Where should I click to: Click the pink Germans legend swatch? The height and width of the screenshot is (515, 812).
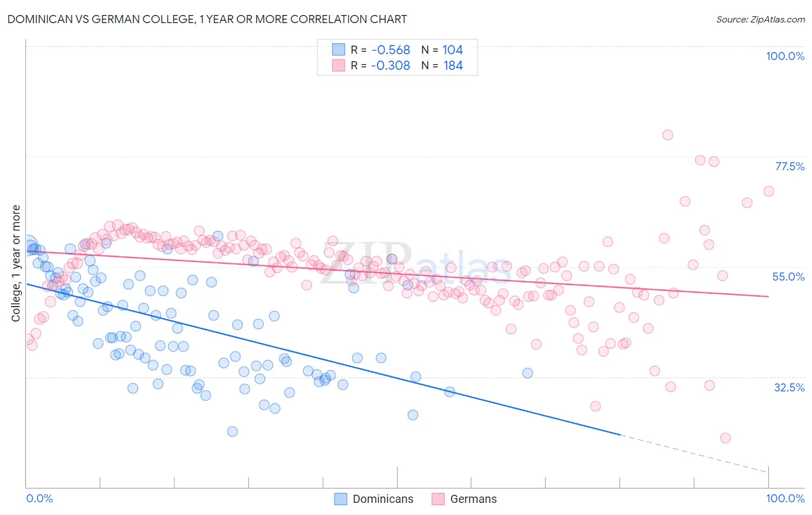click(438, 499)
